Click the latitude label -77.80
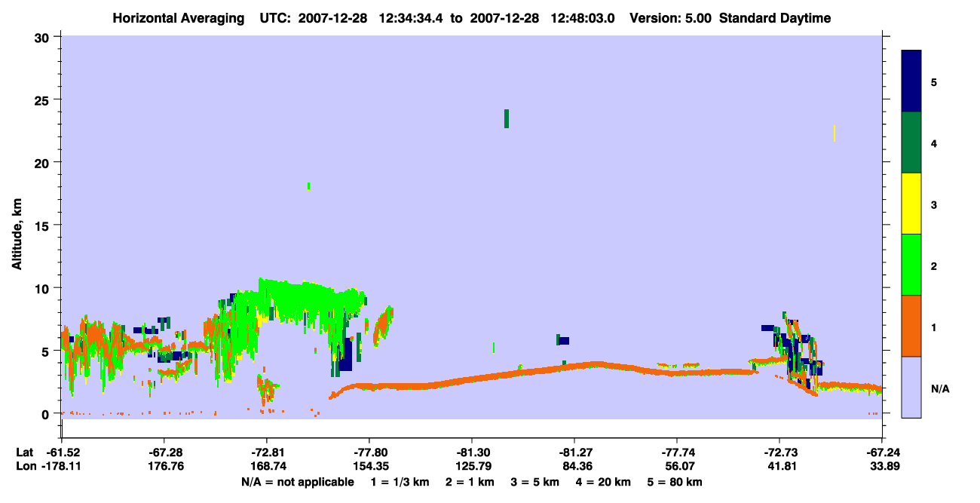Viewport: 980px width, 503px height. pos(369,452)
